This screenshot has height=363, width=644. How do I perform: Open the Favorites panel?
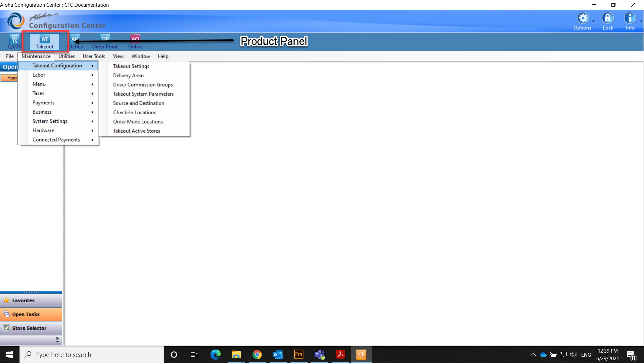click(31, 300)
